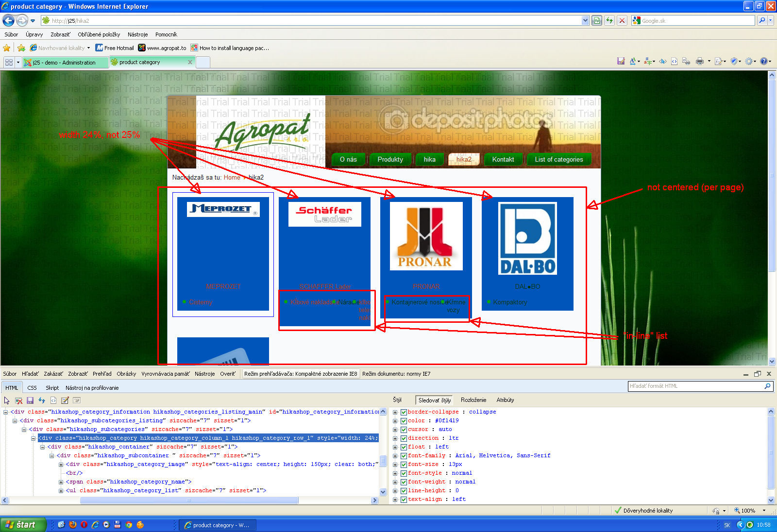Uncheck the border-collapse style checkbox
Image resolution: width=777 pixels, height=532 pixels.
tap(404, 412)
